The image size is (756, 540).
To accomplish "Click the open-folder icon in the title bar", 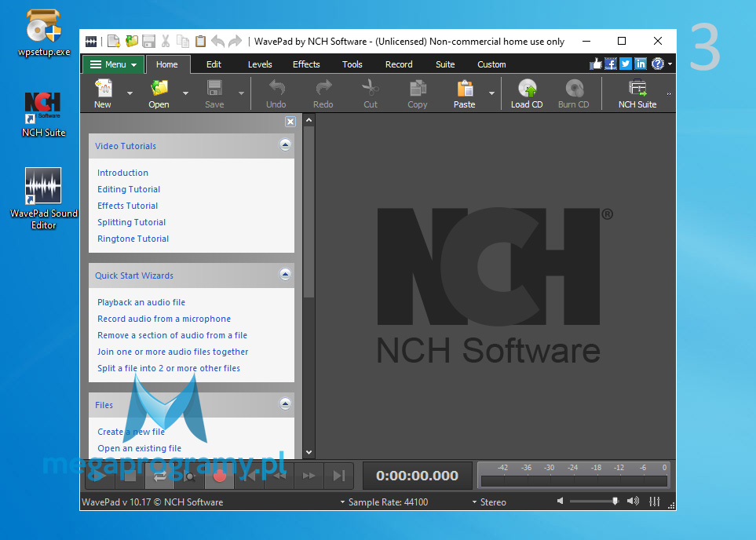I will click(132, 42).
